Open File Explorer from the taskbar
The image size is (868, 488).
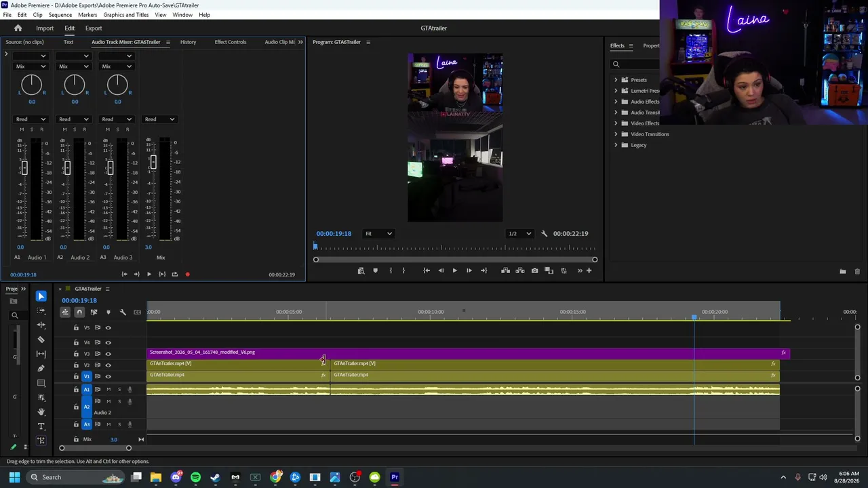click(156, 477)
